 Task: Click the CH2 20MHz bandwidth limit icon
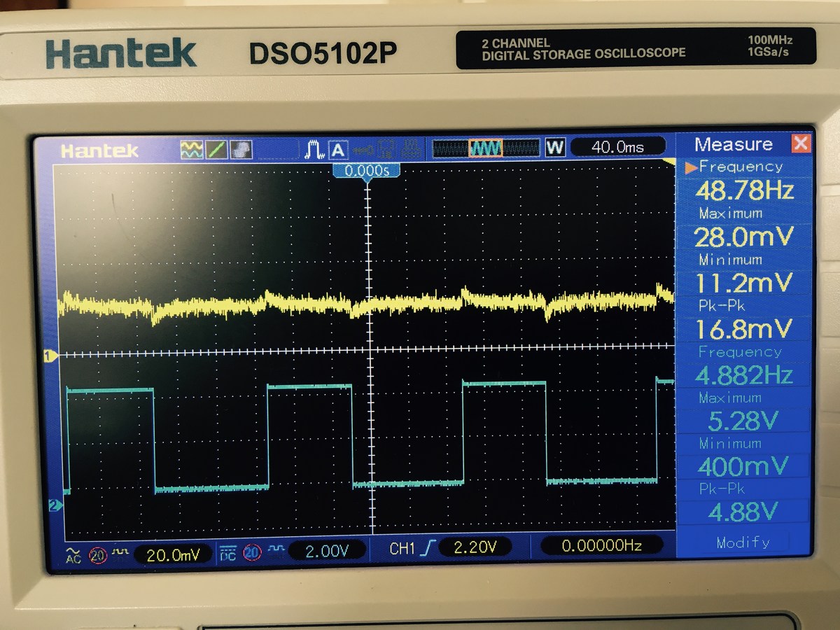tap(252, 553)
